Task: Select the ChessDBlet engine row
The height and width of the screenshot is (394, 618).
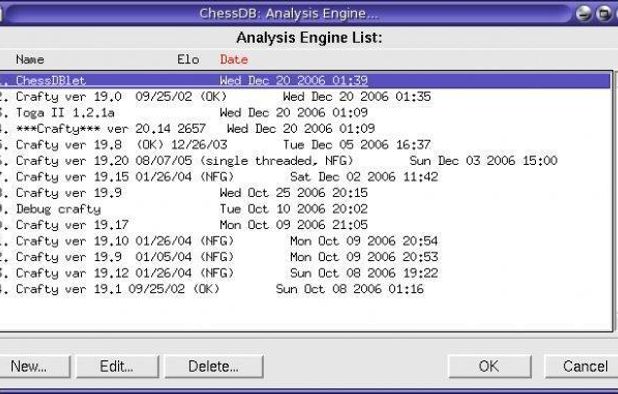Action: [x=305, y=80]
